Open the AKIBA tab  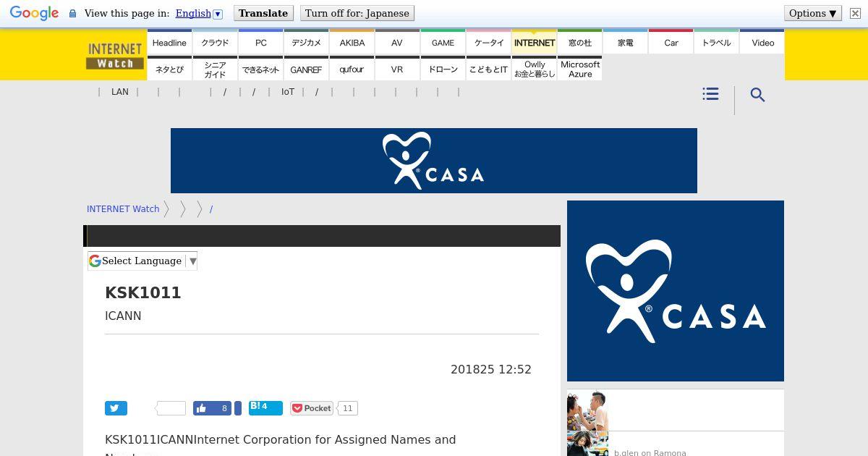[x=352, y=42]
